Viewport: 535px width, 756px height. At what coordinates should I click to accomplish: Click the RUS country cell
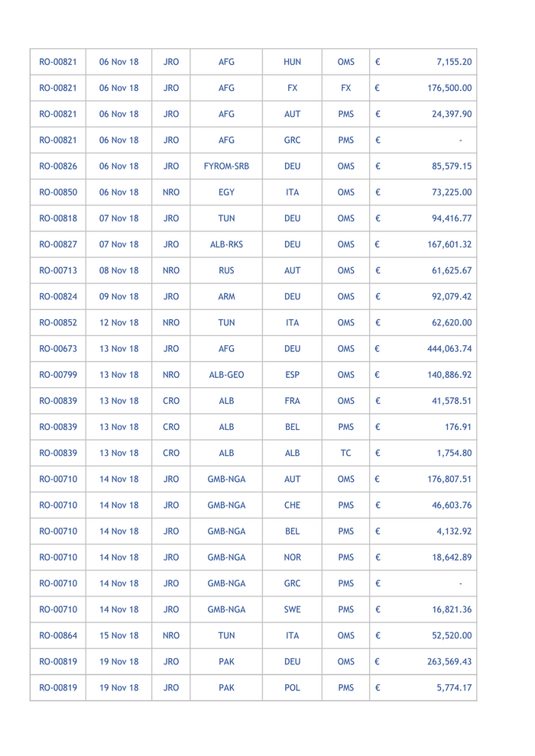coord(226,270)
